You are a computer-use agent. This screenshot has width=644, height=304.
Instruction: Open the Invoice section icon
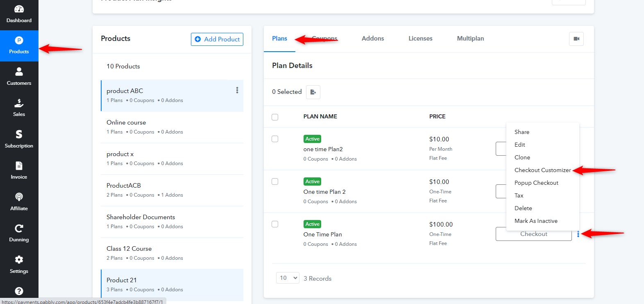pyautogui.click(x=19, y=166)
